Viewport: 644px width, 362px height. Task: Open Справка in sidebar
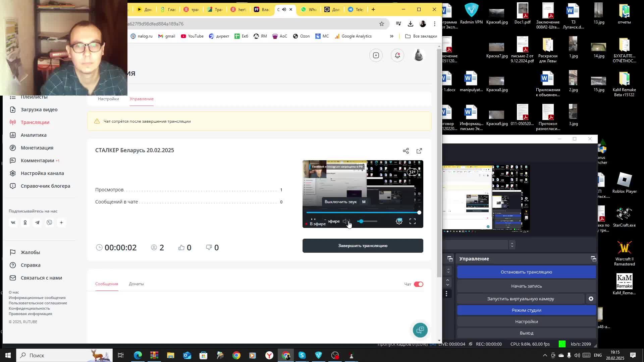click(x=31, y=265)
